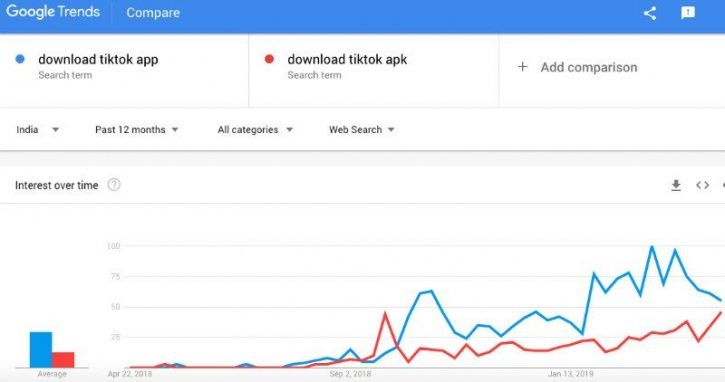Screen dimensions: 725x382
Task: Expand the All categories dropdown
Action: 255,129
